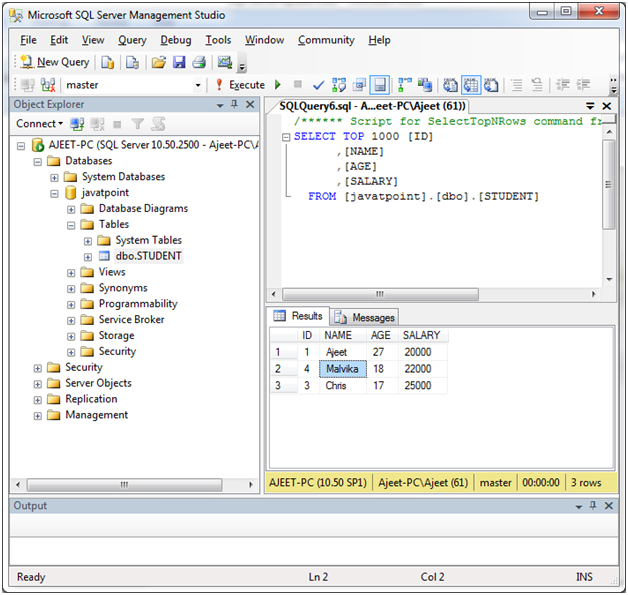The image size is (628, 595).
Task: Select the Server Objects folder
Action: (x=98, y=383)
